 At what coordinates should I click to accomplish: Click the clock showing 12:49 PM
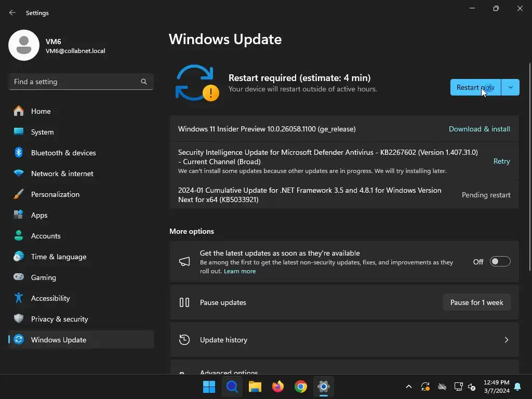[496, 382]
